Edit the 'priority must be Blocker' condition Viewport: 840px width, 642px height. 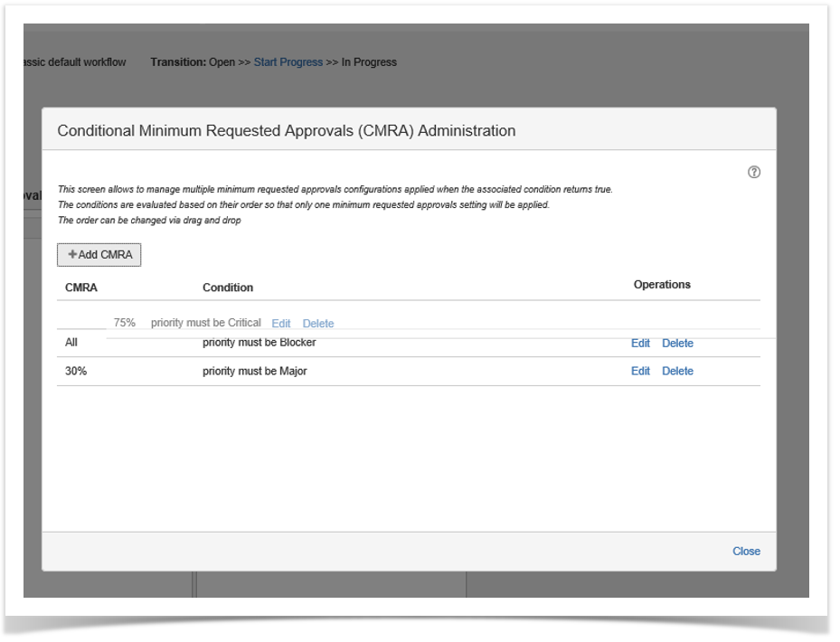640,344
